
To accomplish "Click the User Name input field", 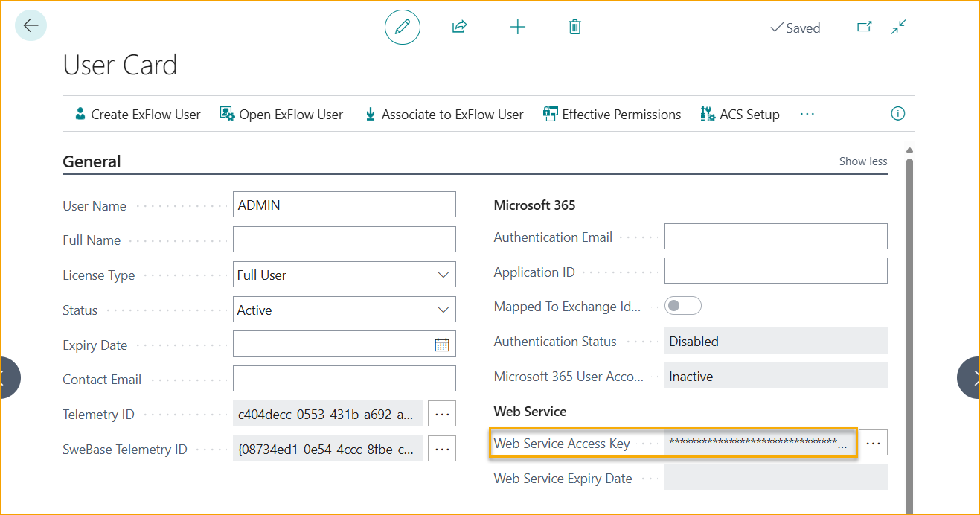I will pos(345,205).
